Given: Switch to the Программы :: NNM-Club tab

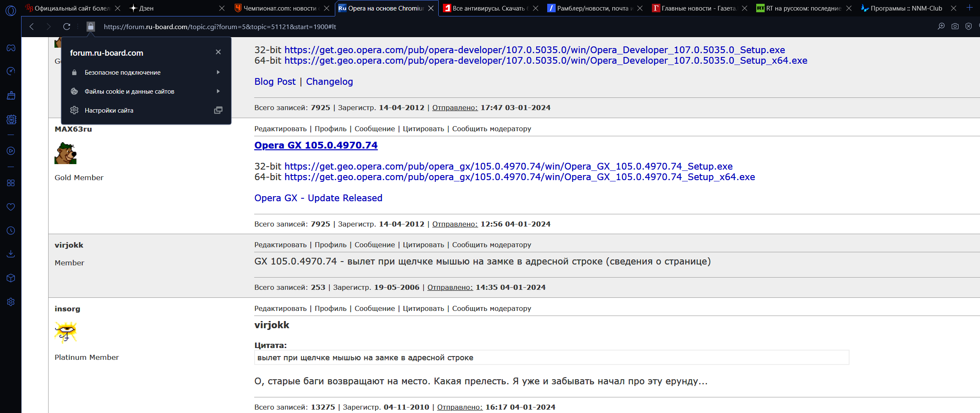Looking at the screenshot, I should tap(906, 8).
